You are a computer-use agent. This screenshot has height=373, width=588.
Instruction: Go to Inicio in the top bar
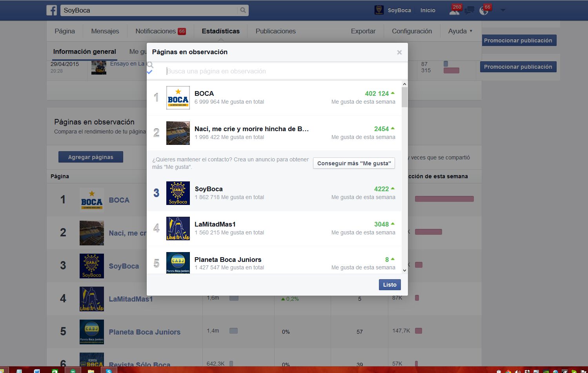coord(428,10)
